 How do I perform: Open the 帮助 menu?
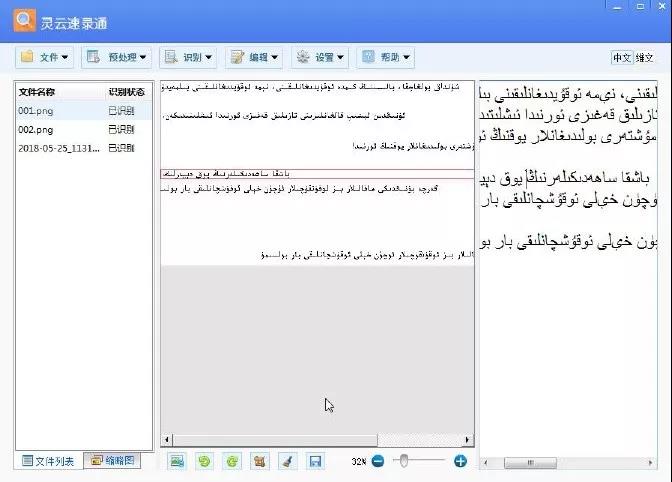(x=385, y=57)
